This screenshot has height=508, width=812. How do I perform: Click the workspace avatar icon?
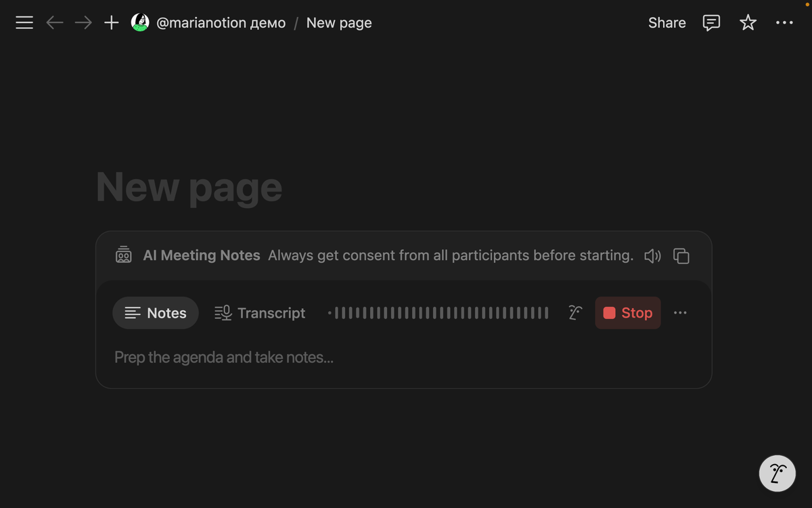[140, 22]
